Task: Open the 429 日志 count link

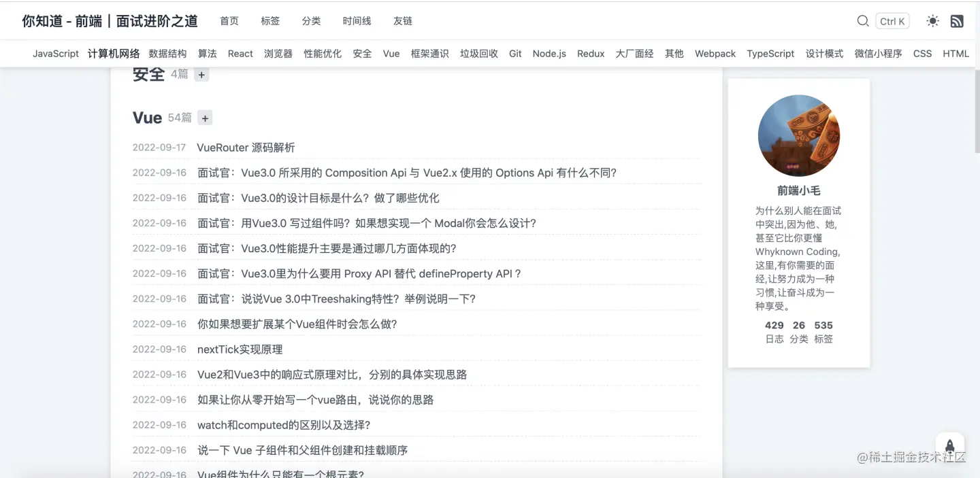Action: coord(774,332)
